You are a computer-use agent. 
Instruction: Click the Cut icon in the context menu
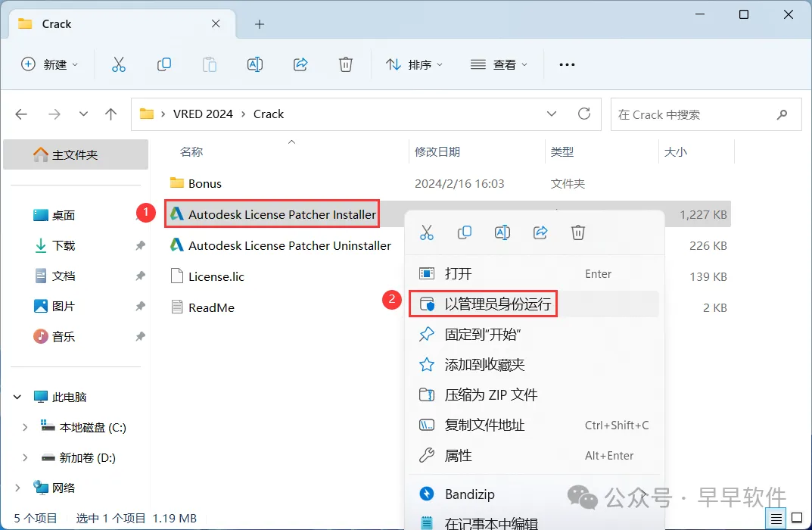[427, 232]
